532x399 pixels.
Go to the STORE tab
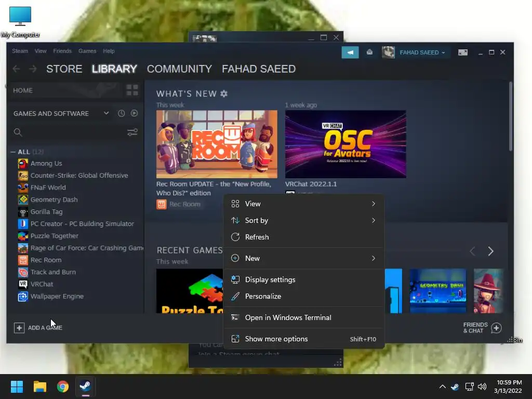(x=64, y=69)
